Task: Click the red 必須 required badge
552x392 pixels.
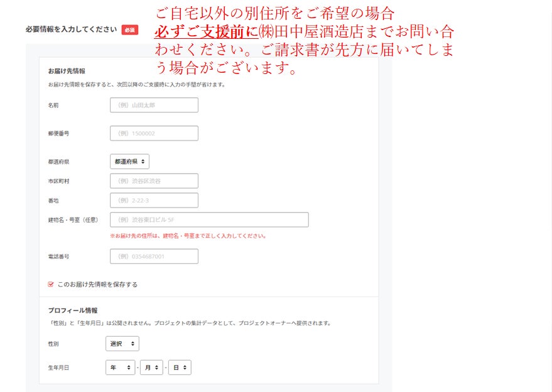Action: click(x=130, y=30)
